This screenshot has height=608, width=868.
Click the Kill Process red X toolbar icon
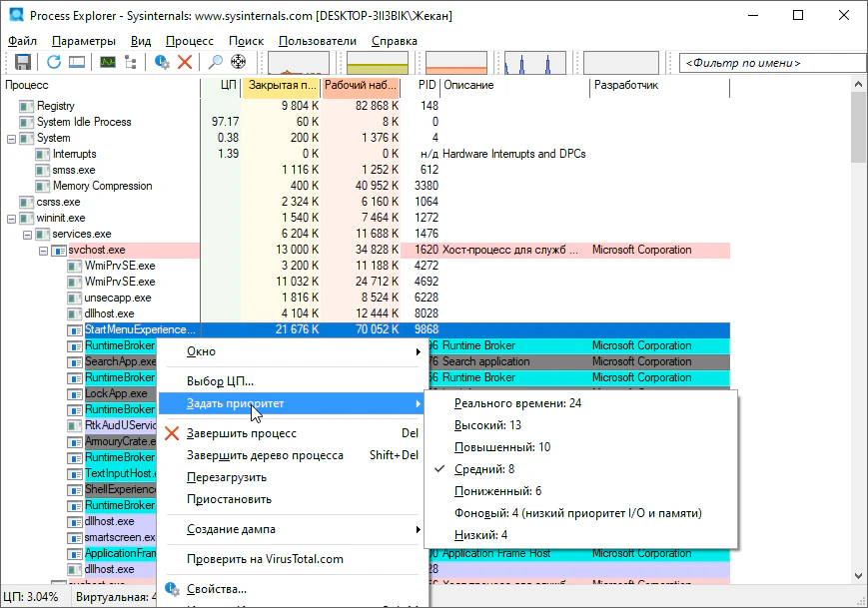[185, 62]
